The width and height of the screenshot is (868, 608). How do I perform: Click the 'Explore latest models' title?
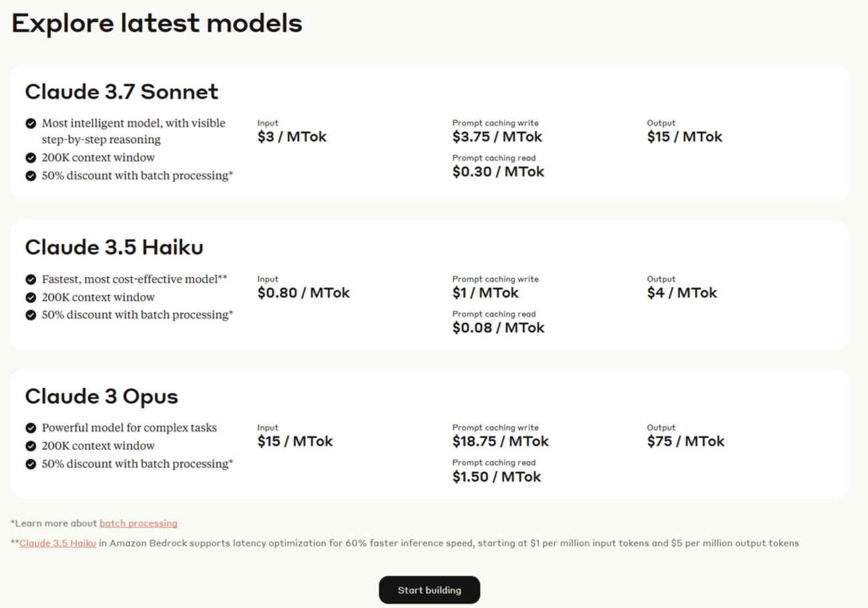(x=157, y=24)
